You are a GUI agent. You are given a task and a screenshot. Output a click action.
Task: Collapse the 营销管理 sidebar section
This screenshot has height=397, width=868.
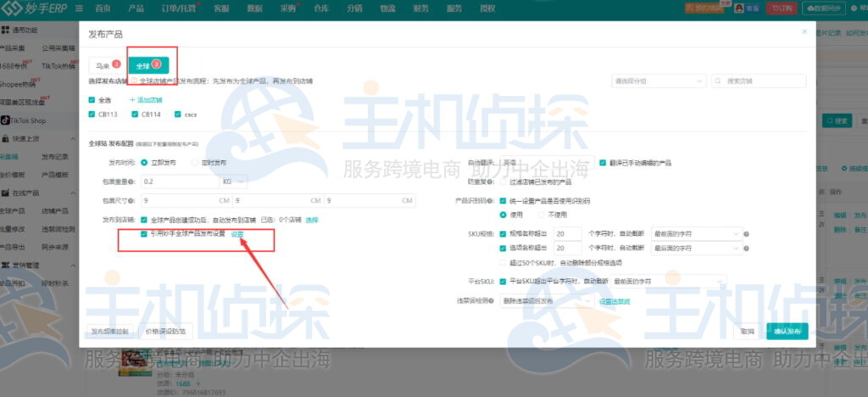(x=73, y=266)
